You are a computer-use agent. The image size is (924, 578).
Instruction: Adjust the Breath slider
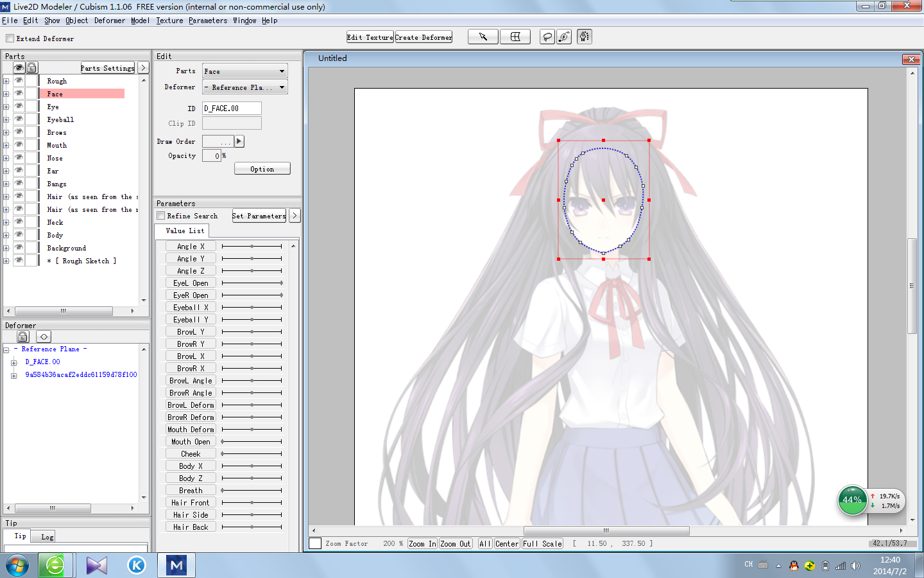tap(252, 491)
